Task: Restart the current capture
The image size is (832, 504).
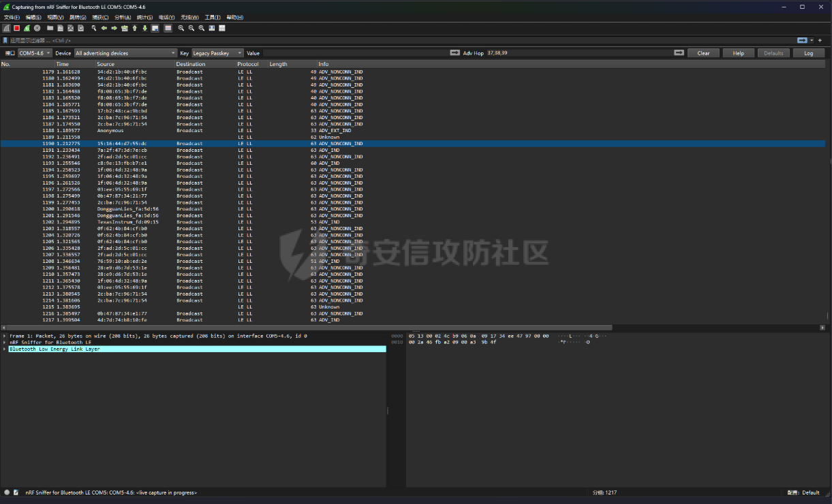Action: 27,28
